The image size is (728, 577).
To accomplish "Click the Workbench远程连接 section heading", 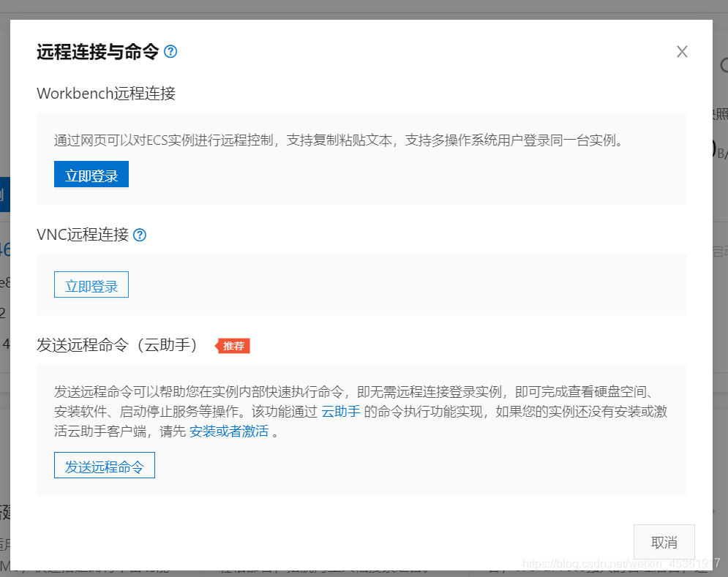I will click(106, 94).
